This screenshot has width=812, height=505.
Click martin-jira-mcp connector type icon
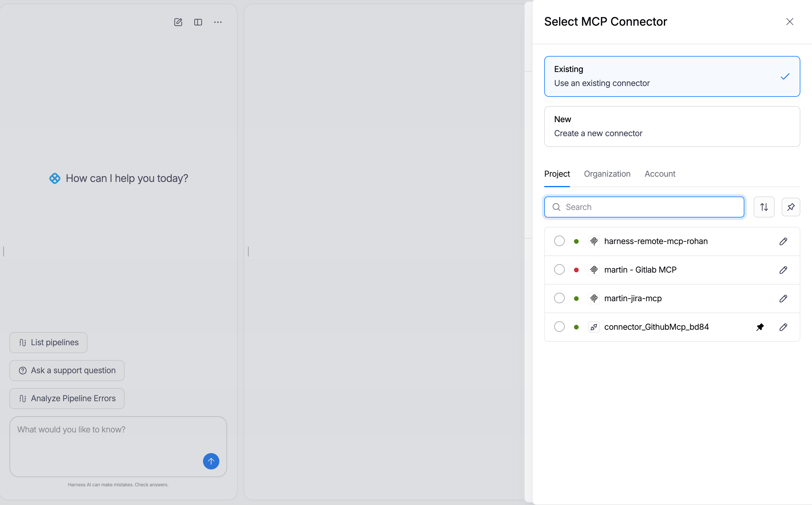click(594, 299)
